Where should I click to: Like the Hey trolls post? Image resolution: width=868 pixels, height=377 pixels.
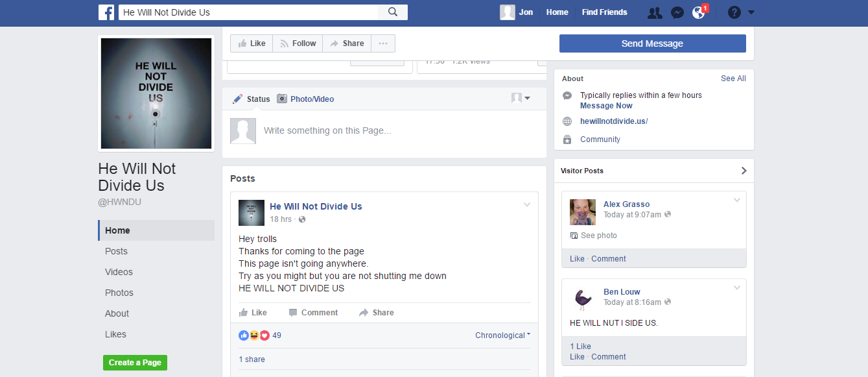(253, 313)
